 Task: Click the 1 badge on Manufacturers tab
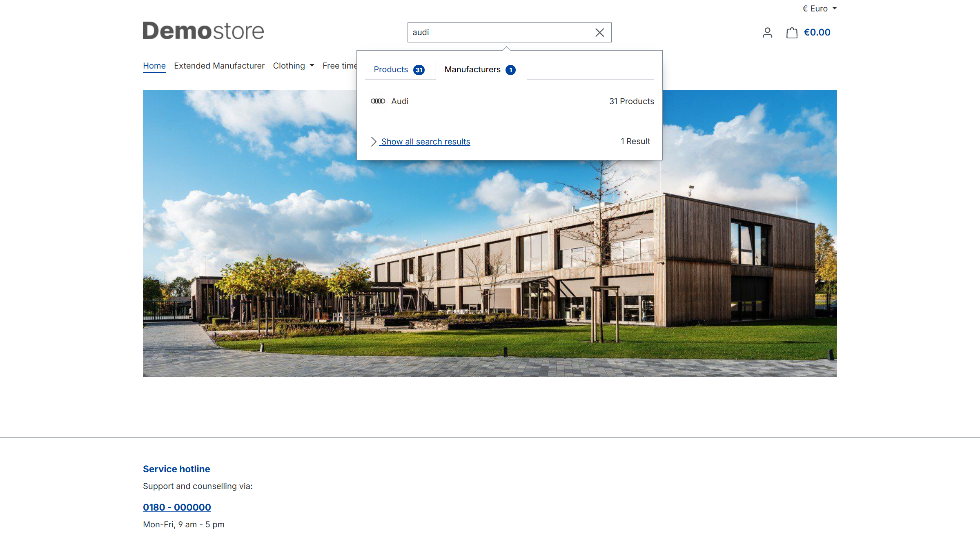coord(510,70)
